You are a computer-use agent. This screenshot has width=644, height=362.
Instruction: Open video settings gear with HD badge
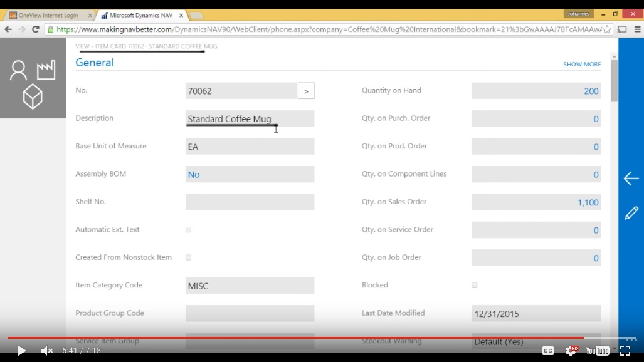click(571, 350)
